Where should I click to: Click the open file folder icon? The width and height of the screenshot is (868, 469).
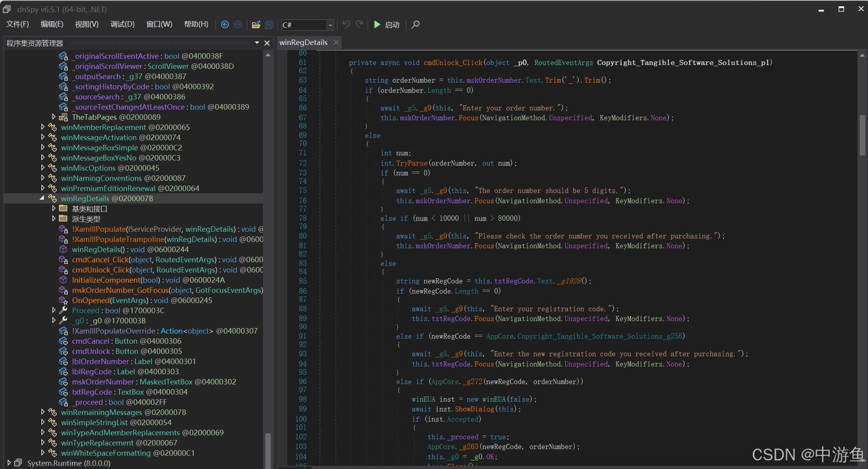tap(256, 25)
